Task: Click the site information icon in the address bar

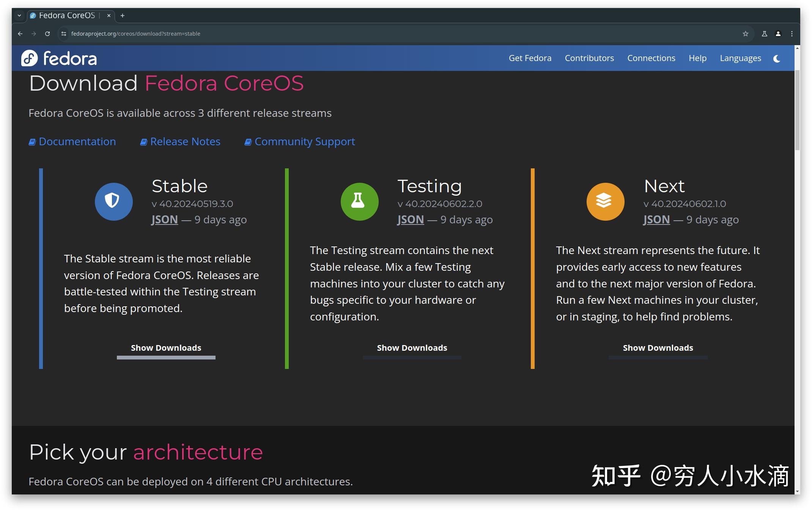Action: click(x=63, y=33)
